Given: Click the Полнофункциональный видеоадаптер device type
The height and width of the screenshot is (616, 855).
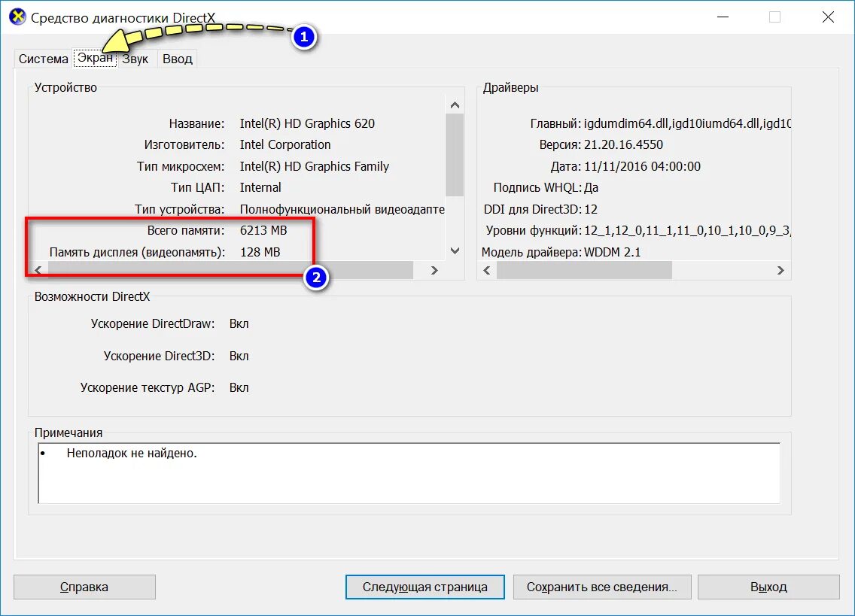Looking at the screenshot, I should [342, 209].
